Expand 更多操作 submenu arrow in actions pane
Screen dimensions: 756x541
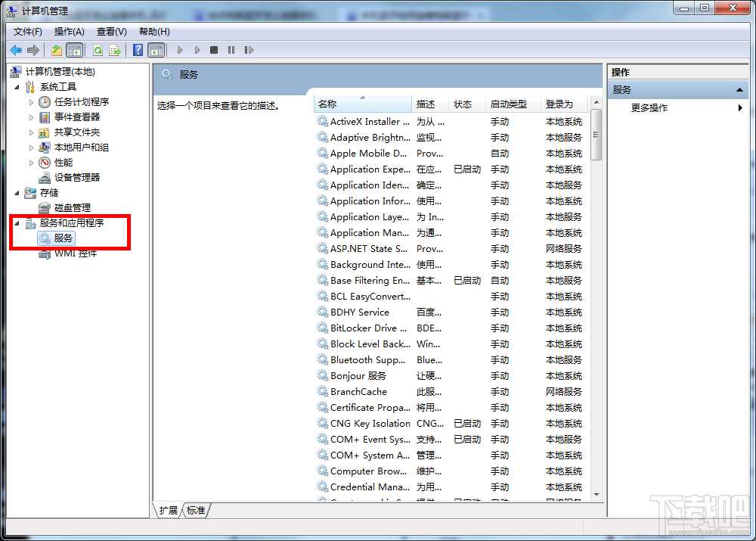(x=740, y=107)
